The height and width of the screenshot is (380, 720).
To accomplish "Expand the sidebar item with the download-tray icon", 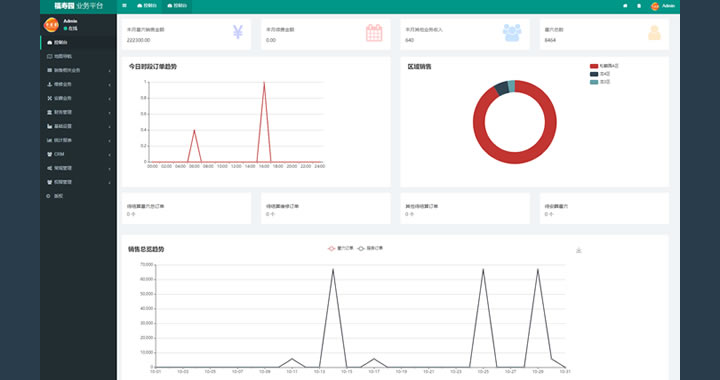I will (x=78, y=84).
